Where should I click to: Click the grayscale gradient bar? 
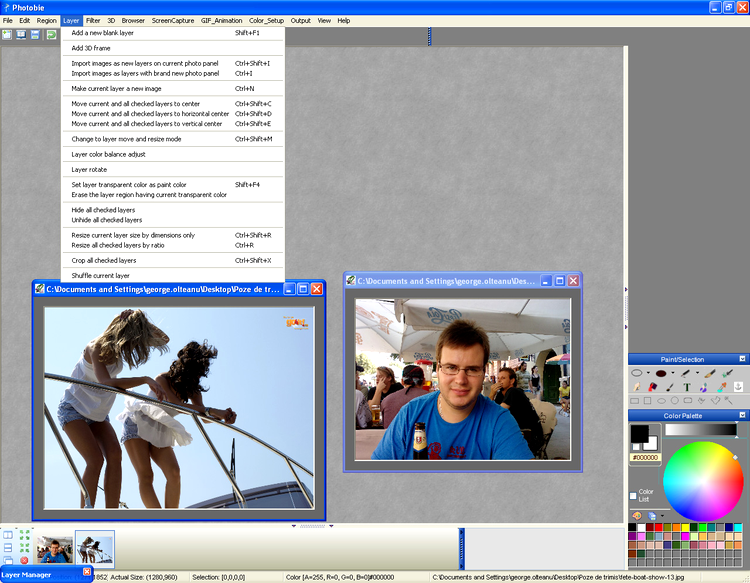click(x=701, y=429)
